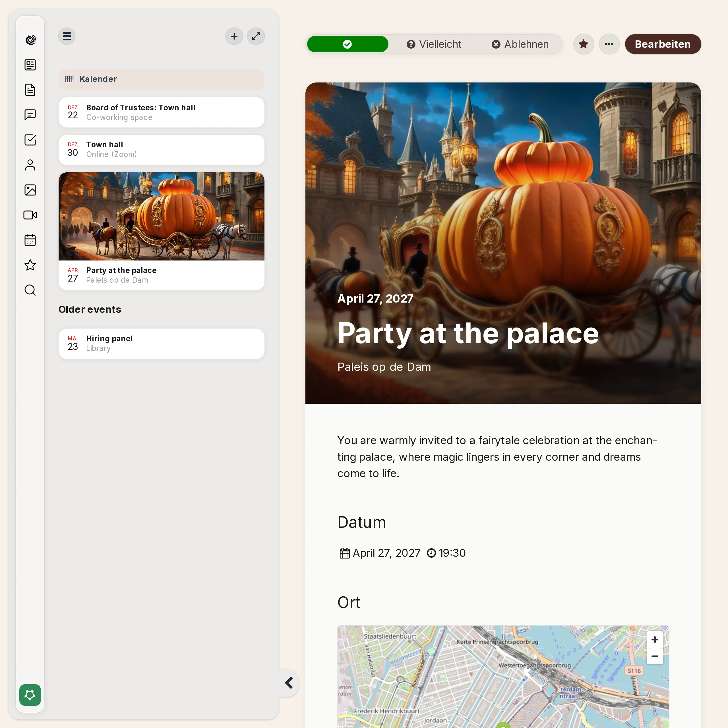Open the documents sidebar icon
Screen dimensions: 728x728
pyautogui.click(x=30, y=90)
